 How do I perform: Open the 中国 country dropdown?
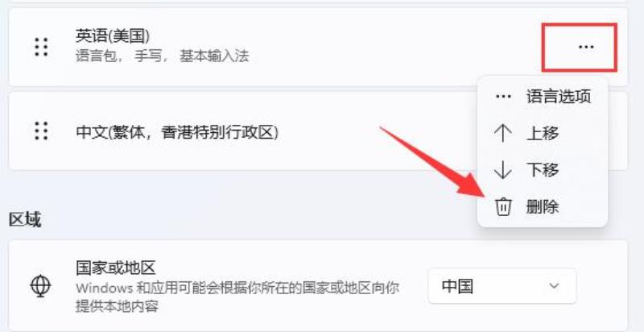pyautogui.click(x=502, y=286)
